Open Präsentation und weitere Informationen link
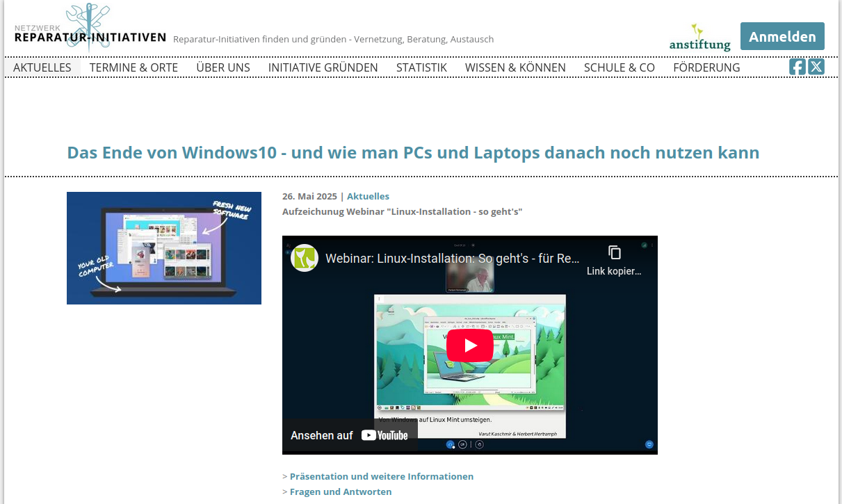 coord(382,476)
